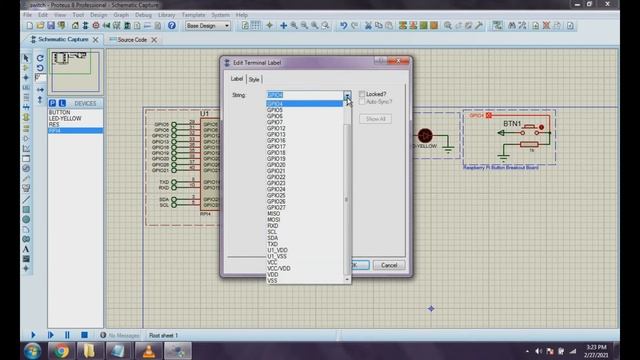Choose the Markers mode tool at sidebar bottom
Image resolution: width=640 pixels, height=360 pixels.
(26, 269)
